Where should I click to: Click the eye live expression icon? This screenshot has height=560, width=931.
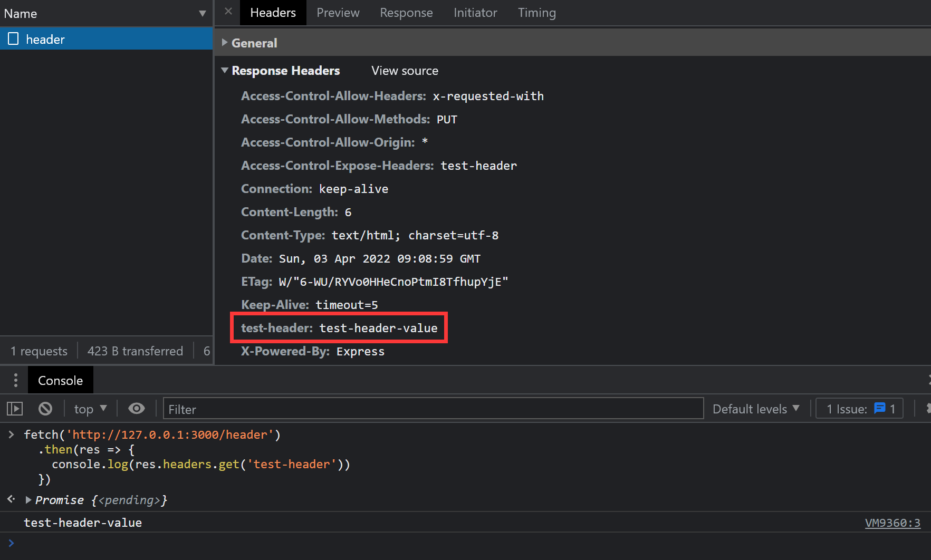point(137,409)
